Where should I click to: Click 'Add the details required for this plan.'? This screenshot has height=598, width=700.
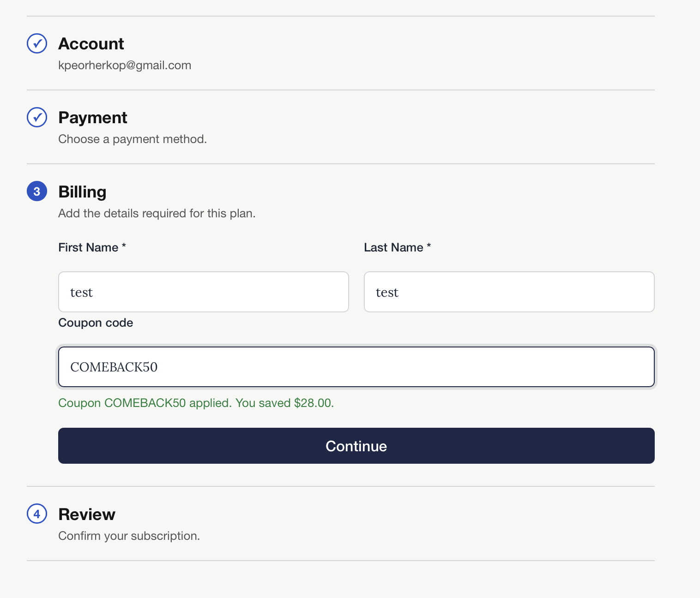[157, 213]
